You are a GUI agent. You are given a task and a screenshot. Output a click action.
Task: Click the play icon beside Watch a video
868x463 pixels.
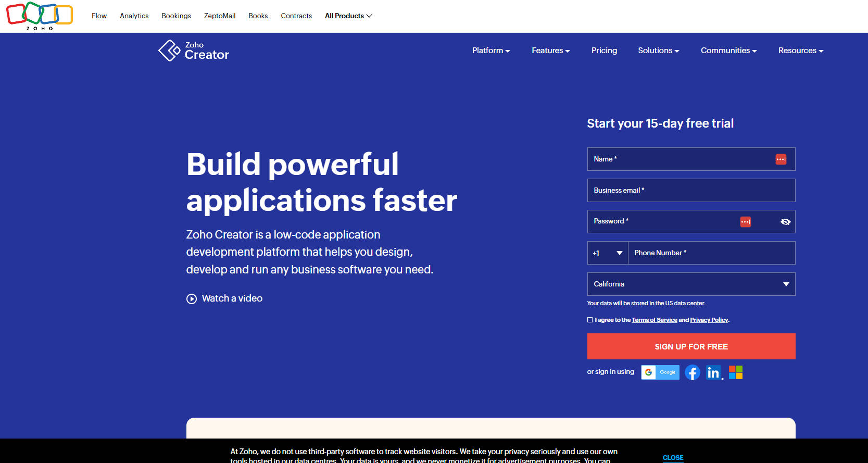192,299
